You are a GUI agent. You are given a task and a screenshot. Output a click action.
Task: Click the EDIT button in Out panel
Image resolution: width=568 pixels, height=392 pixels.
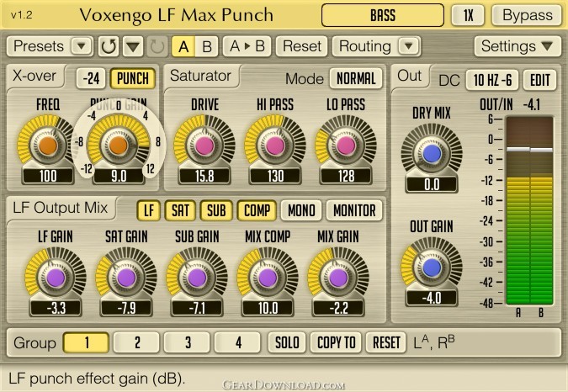(x=540, y=80)
